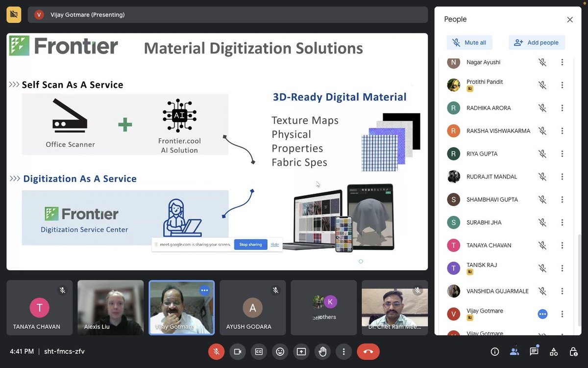Leave the call with red hang-up button
The height and width of the screenshot is (368, 588).
pyautogui.click(x=368, y=351)
